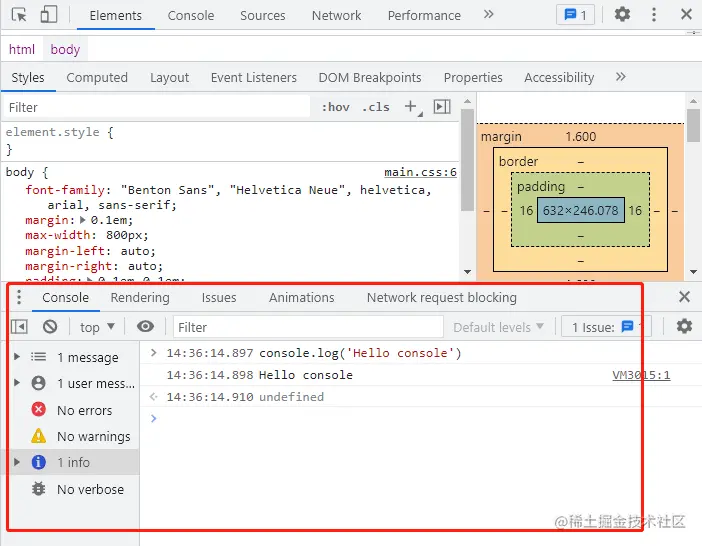
Task: Open DevTools settings gear at top
Action: [622, 15]
